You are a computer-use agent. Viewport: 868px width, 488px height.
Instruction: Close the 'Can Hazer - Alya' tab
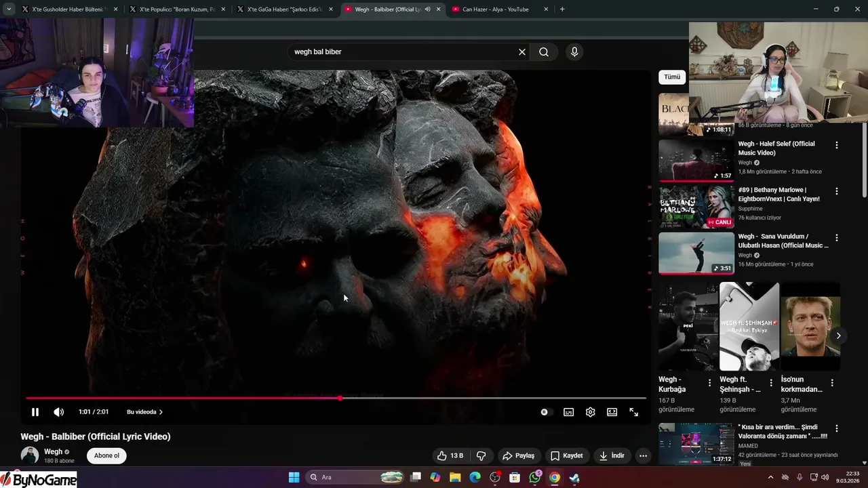pyautogui.click(x=546, y=9)
